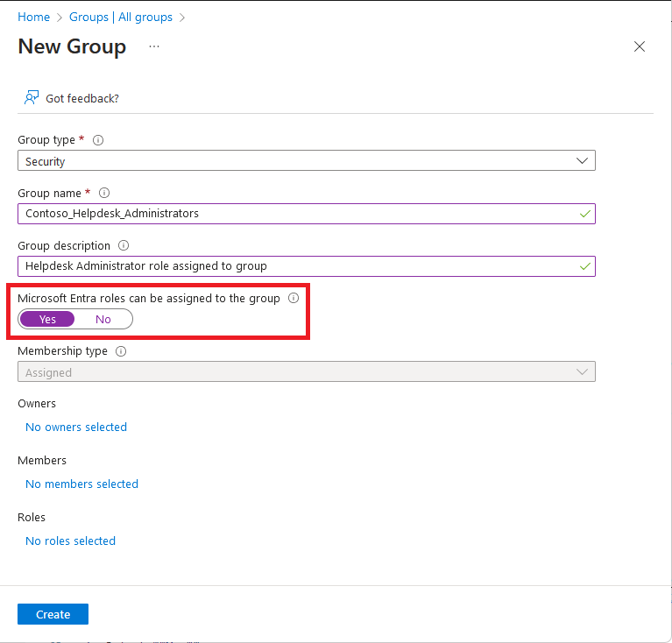The width and height of the screenshot is (672, 643).
Task: Click Got feedback? text link
Action: pos(82,98)
